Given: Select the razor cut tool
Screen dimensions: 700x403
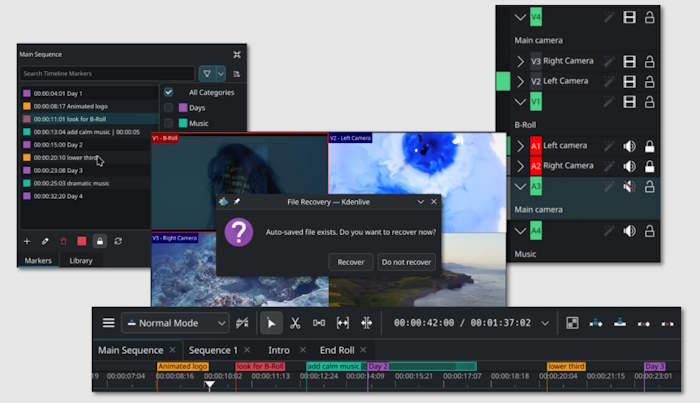Looking at the screenshot, I should point(295,323).
